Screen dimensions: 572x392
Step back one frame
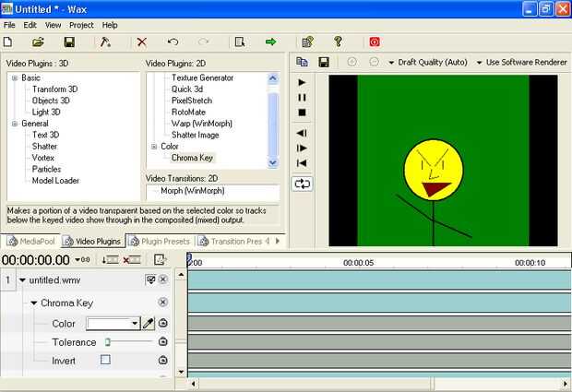[302, 133]
